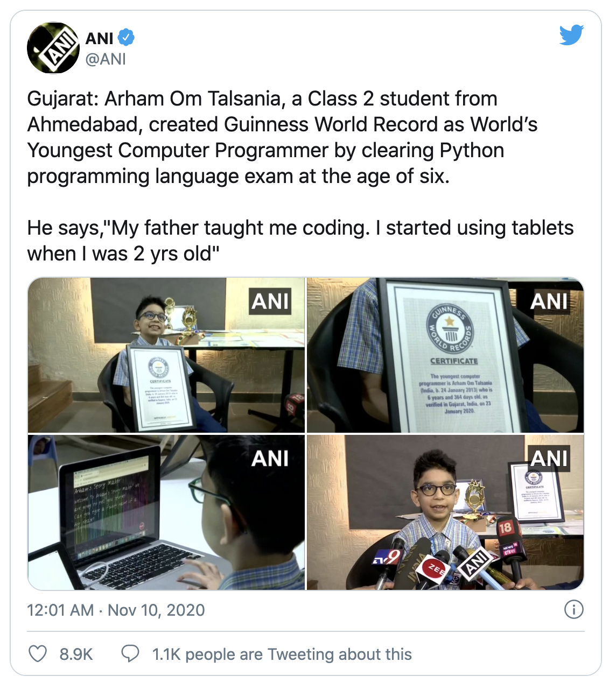Viewport: 616px width, 690px height.
Task: Click the tweet text about Arham Om Talsania
Action: click(x=282, y=137)
